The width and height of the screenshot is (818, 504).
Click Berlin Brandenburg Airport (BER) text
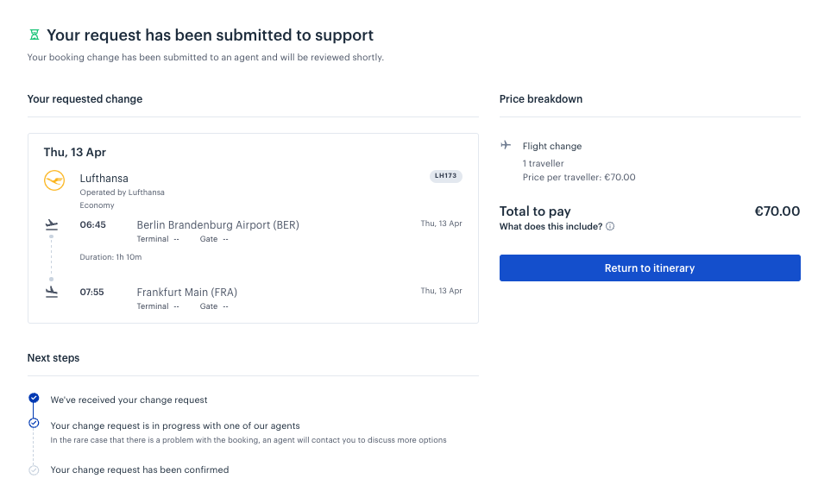[x=218, y=225]
